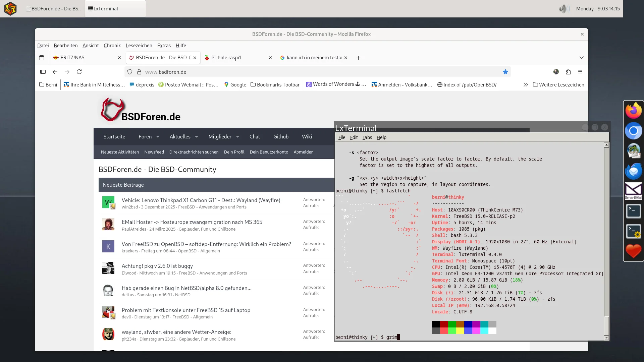644x362 pixels.
Task: Click the Firefox reload page icon
Action: 79,72
